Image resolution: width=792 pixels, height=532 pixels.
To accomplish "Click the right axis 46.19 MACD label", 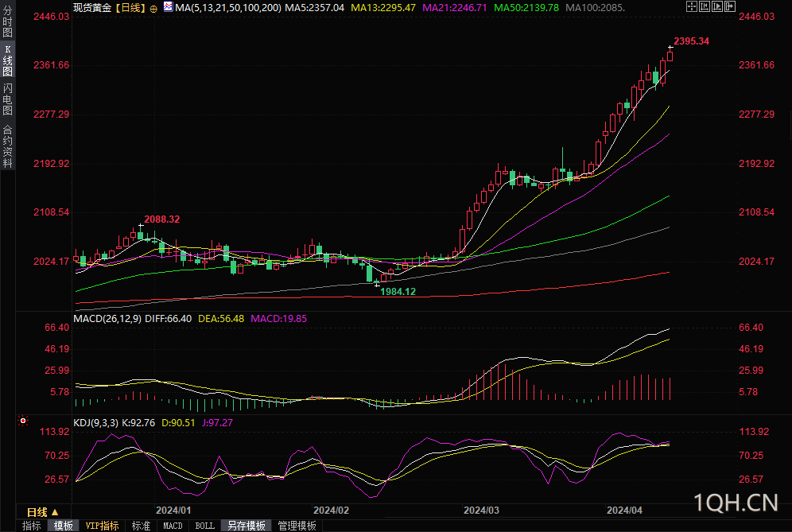I will [x=751, y=349].
